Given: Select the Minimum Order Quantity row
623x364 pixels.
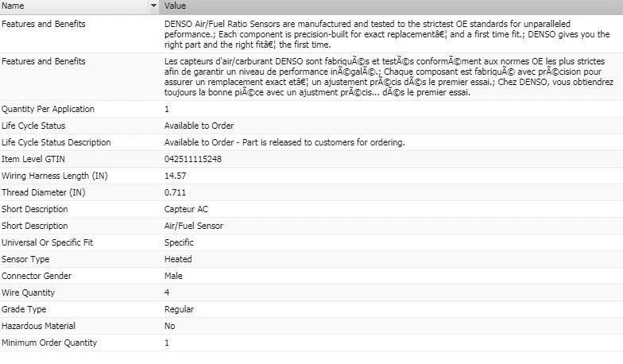Looking at the screenshot, I should (x=311, y=343).
